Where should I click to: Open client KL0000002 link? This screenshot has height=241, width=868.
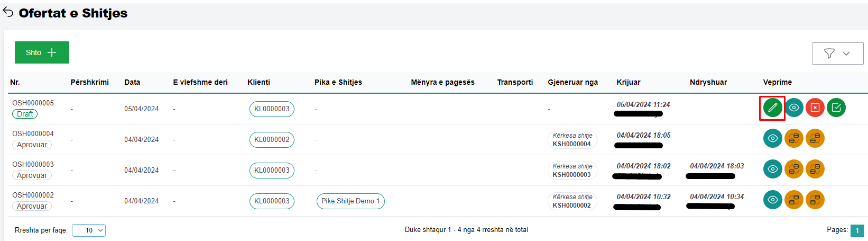click(272, 140)
